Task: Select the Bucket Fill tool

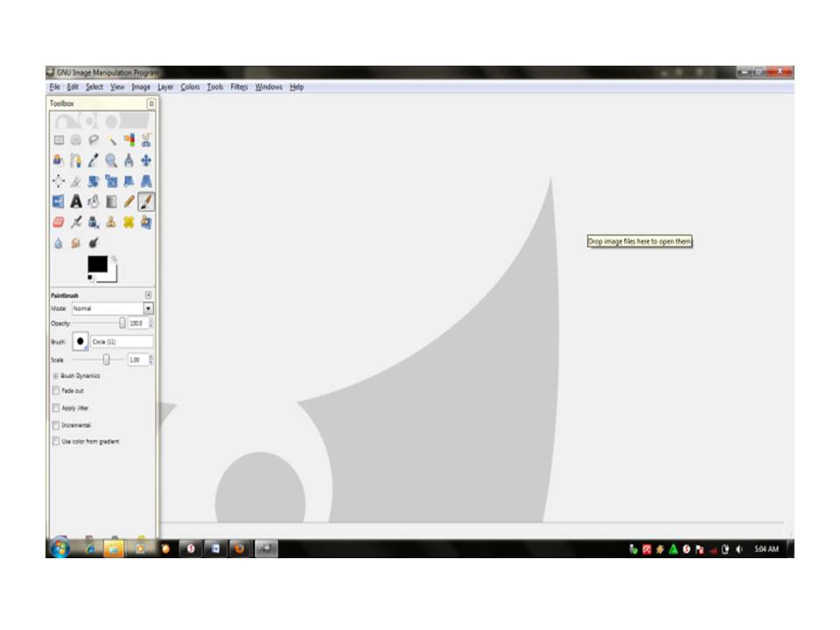Action: (x=94, y=201)
